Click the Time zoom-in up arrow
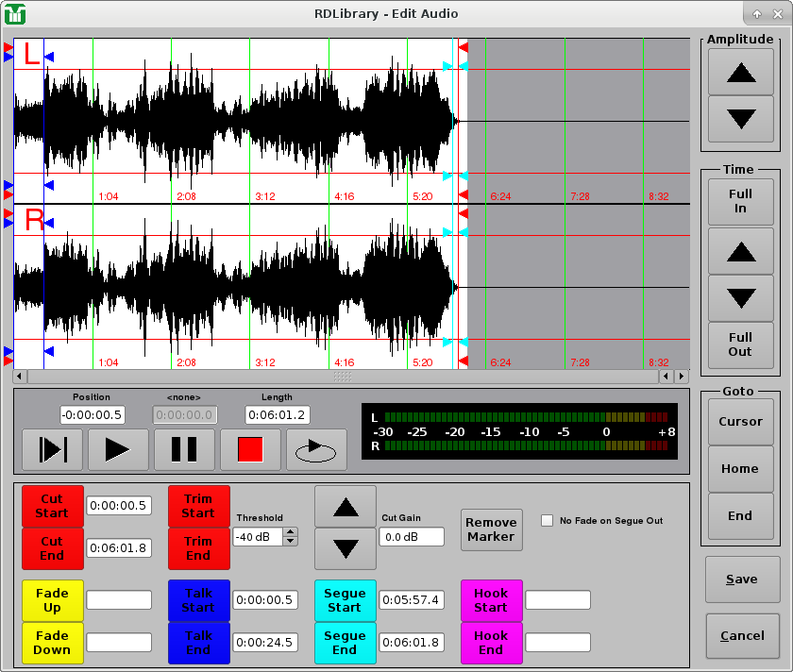 coord(740,250)
